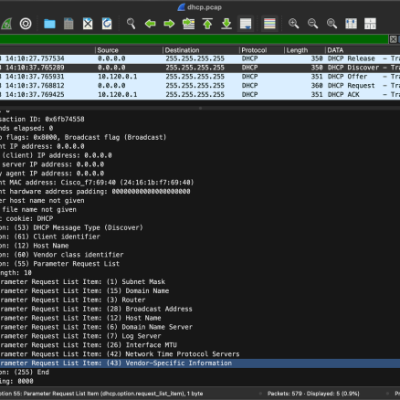Click the save capture file icon
The image size is (400, 400).
[69, 24]
